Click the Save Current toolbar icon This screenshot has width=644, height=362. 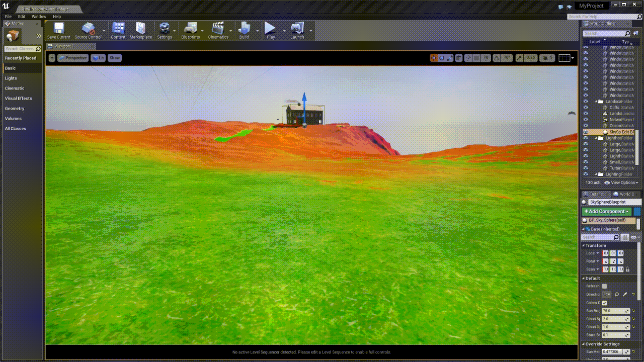coord(59,30)
